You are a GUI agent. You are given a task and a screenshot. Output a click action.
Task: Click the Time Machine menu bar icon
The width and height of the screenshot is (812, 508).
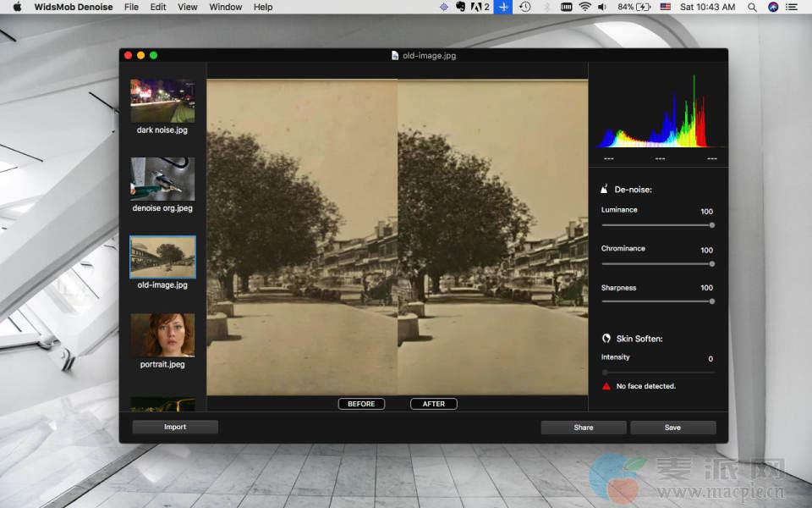(525, 7)
